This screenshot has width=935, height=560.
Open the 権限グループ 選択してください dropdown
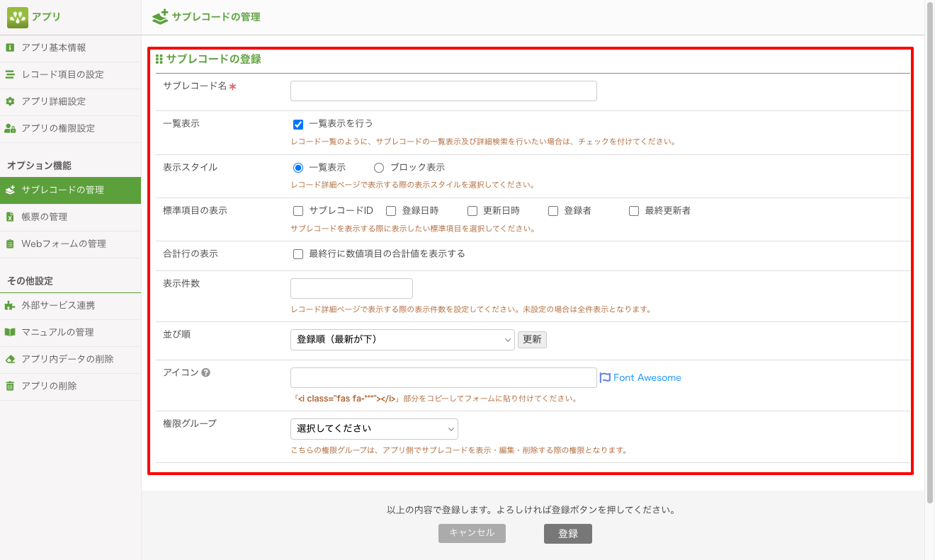click(x=374, y=429)
